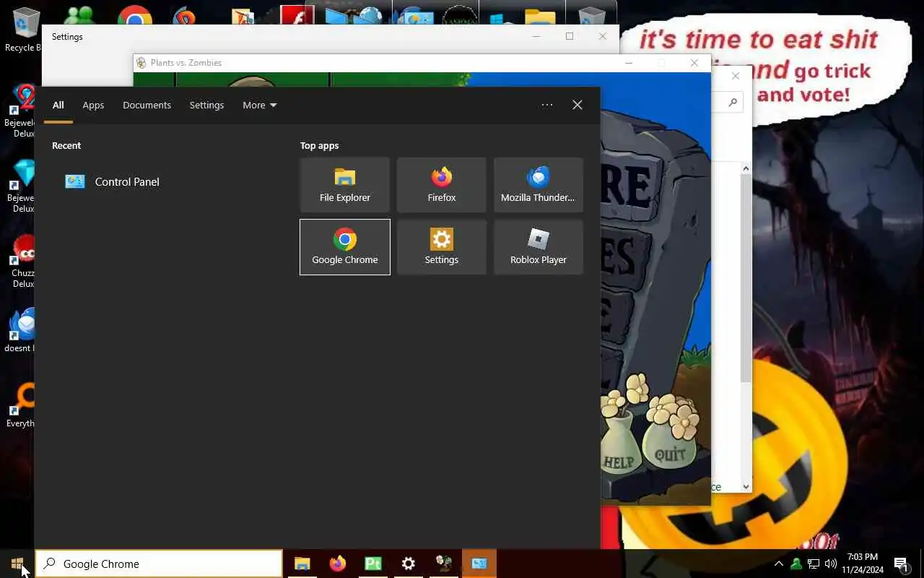
Task: Click the green user tray icon
Action: tap(796, 564)
